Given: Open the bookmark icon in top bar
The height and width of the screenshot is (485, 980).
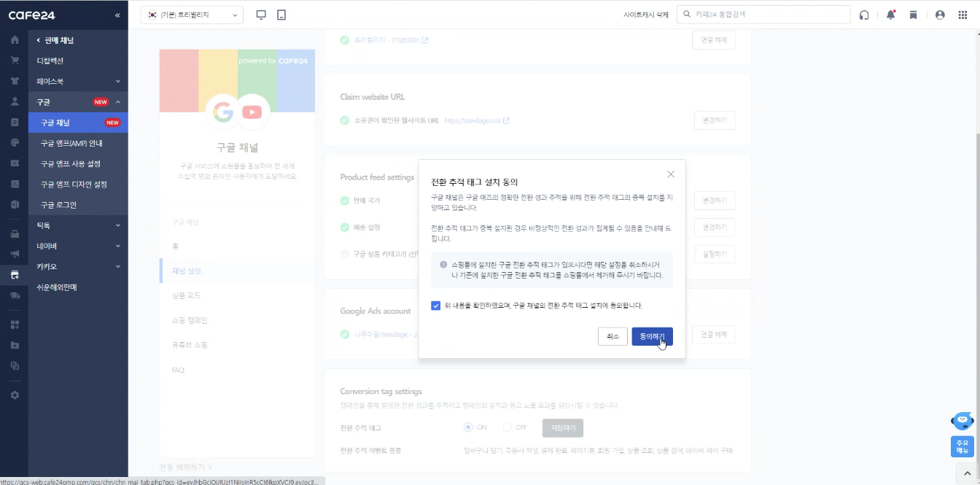Looking at the screenshot, I should click(x=913, y=15).
